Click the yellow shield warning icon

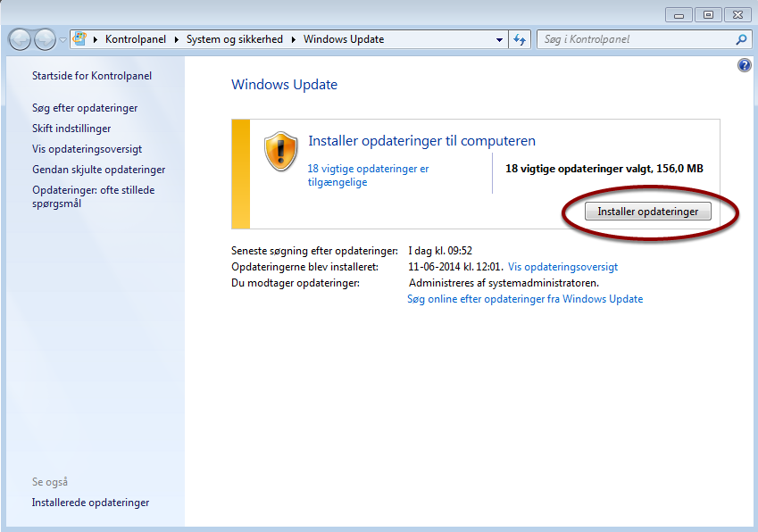pos(281,152)
